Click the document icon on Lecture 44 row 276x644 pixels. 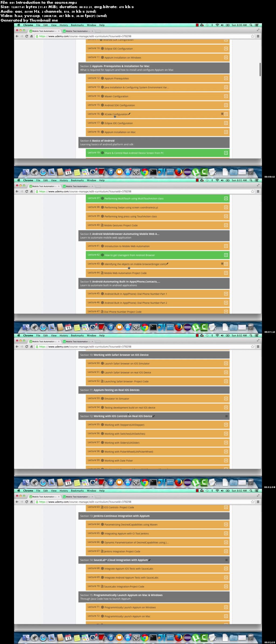[102, 273]
